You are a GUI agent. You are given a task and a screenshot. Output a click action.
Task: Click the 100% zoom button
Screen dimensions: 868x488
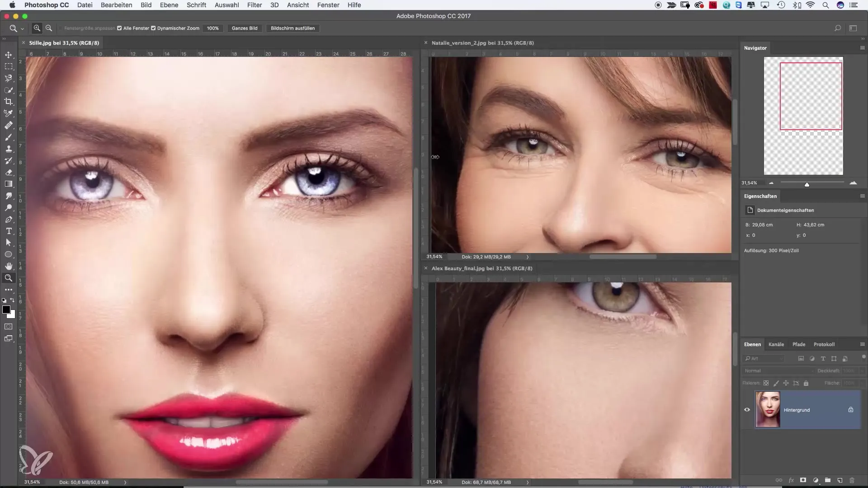pyautogui.click(x=213, y=28)
